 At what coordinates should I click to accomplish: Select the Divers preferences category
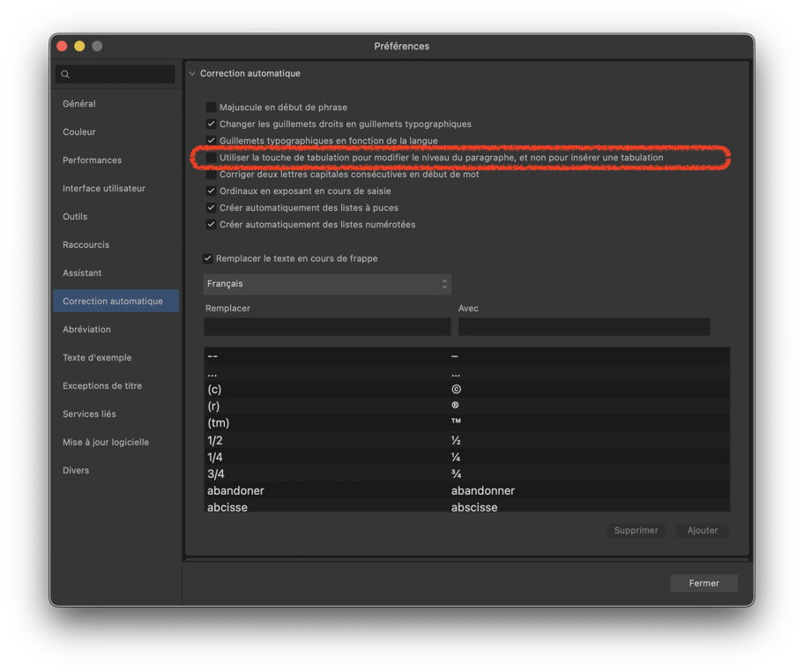[x=76, y=470]
